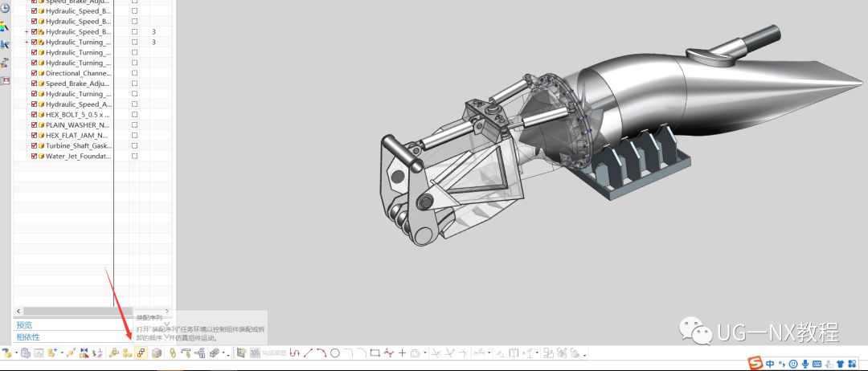Screen dimensions: 868x371
Task: Expand the 预览 preview panel chevron
Action: point(166,325)
